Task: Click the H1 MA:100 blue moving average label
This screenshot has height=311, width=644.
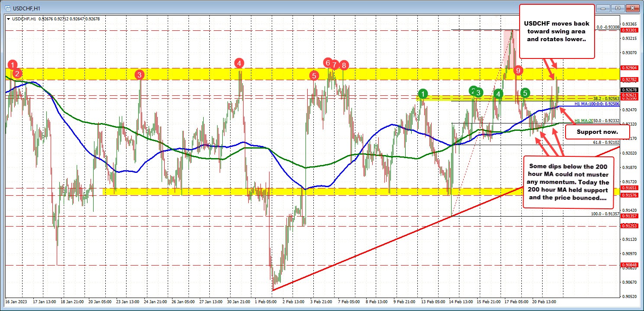Action: (x=596, y=104)
